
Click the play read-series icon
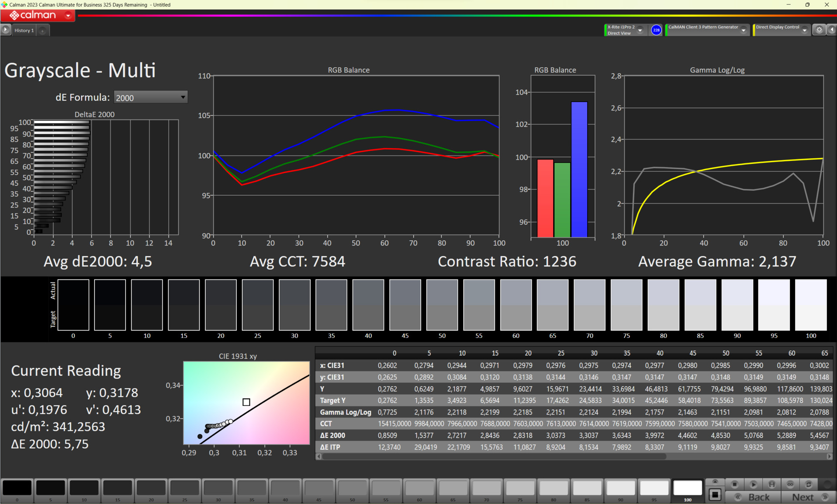753,484
